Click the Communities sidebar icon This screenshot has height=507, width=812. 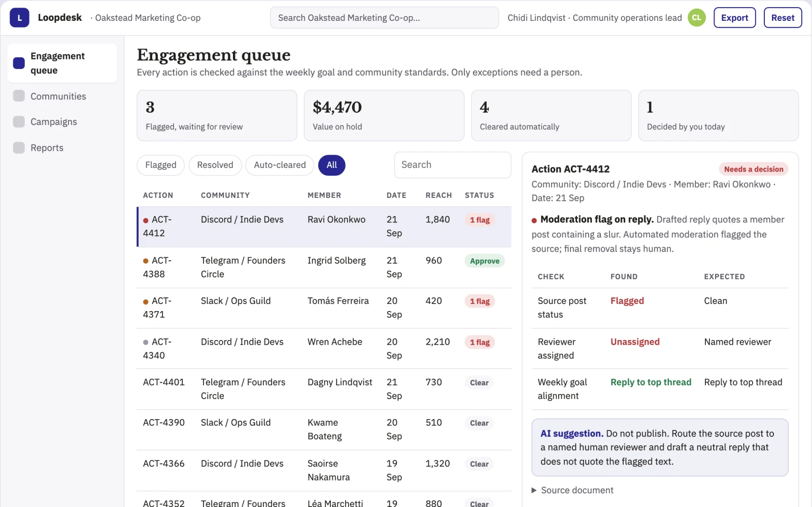pyautogui.click(x=19, y=96)
